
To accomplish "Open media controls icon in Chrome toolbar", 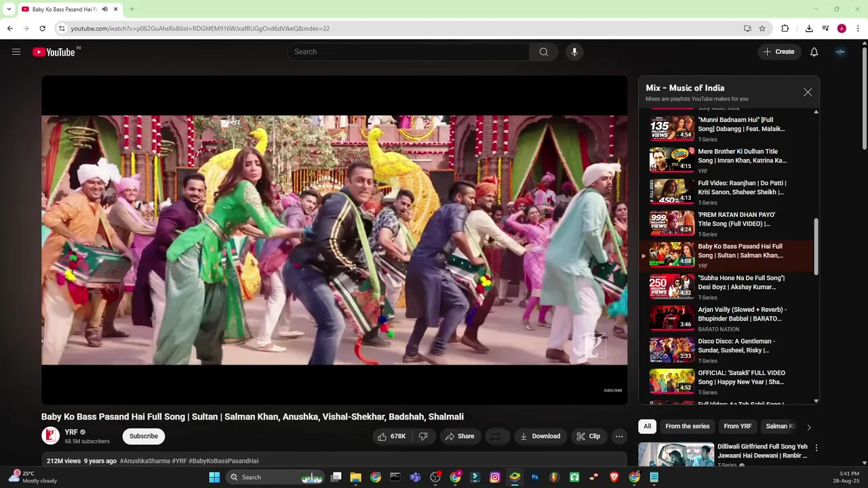I will point(825,28).
